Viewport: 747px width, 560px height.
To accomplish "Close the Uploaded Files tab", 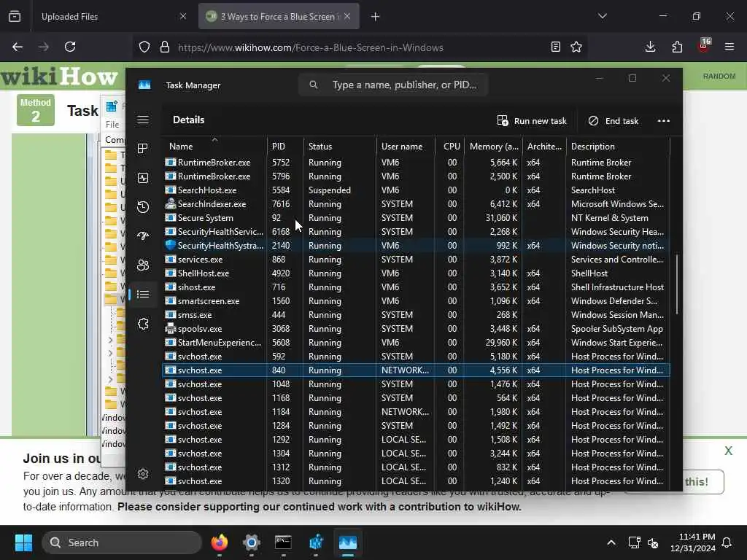I will point(183,17).
